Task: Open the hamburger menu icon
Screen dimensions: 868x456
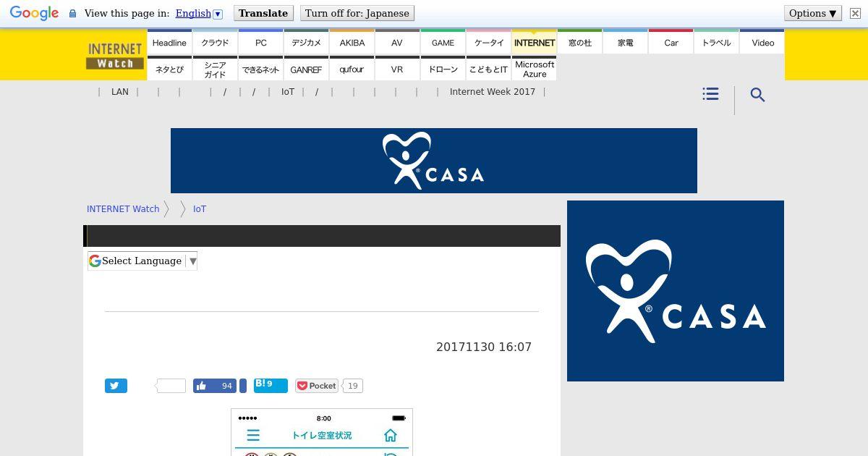Action: tap(710, 94)
